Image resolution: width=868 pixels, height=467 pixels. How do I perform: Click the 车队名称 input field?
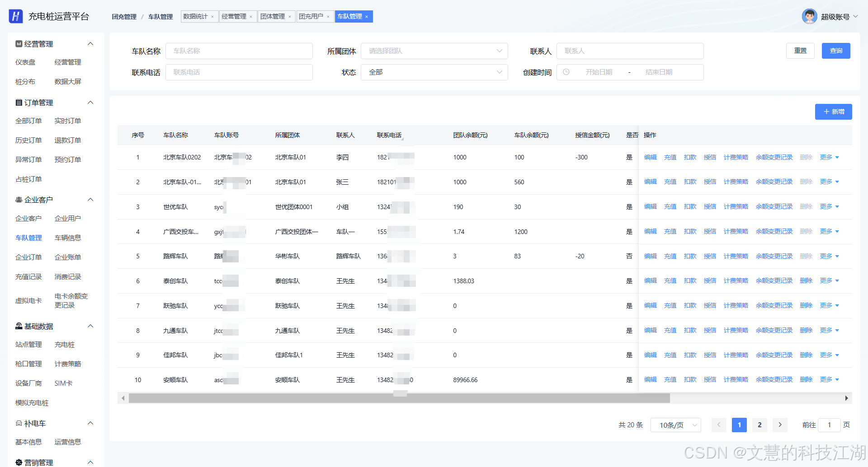[x=239, y=51]
